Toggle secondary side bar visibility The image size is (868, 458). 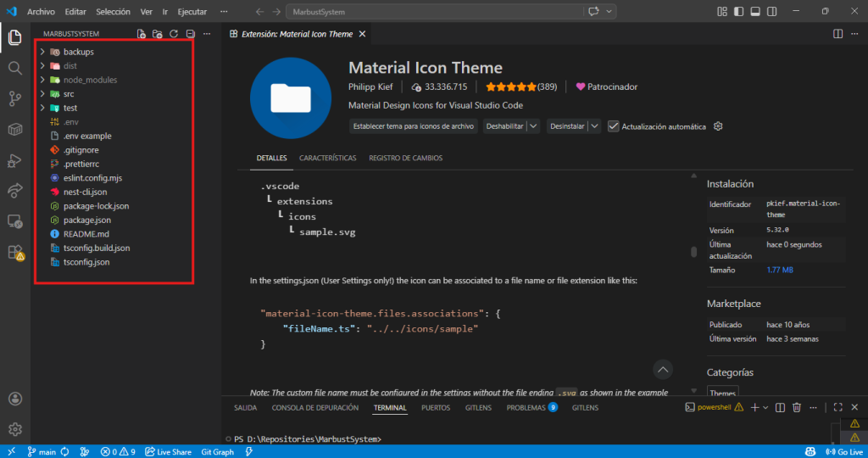tap(771, 11)
